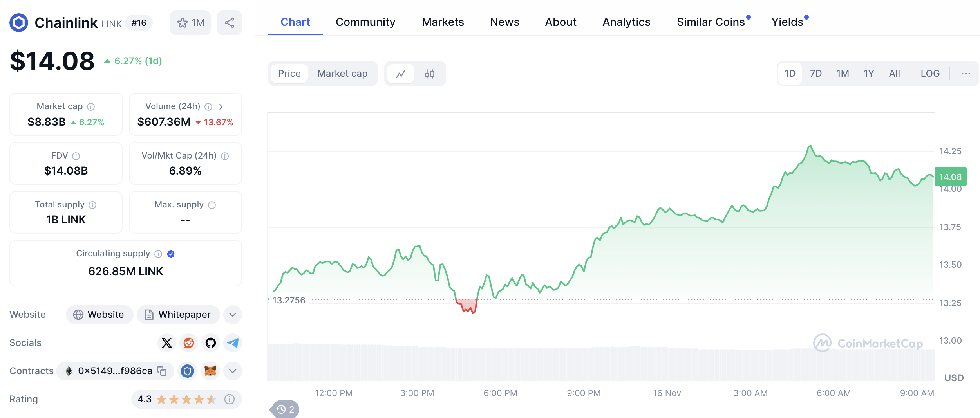
Task: Switch to the Analytics tab
Action: tap(626, 22)
